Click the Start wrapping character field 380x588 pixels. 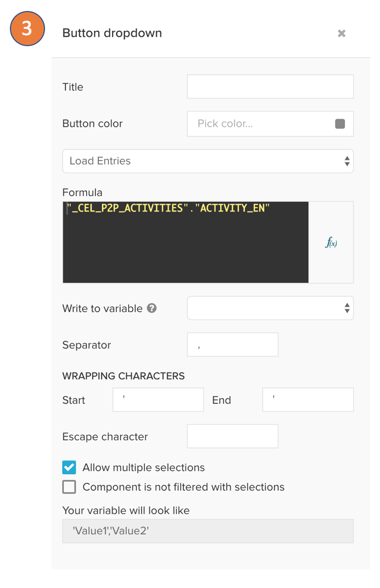click(158, 400)
